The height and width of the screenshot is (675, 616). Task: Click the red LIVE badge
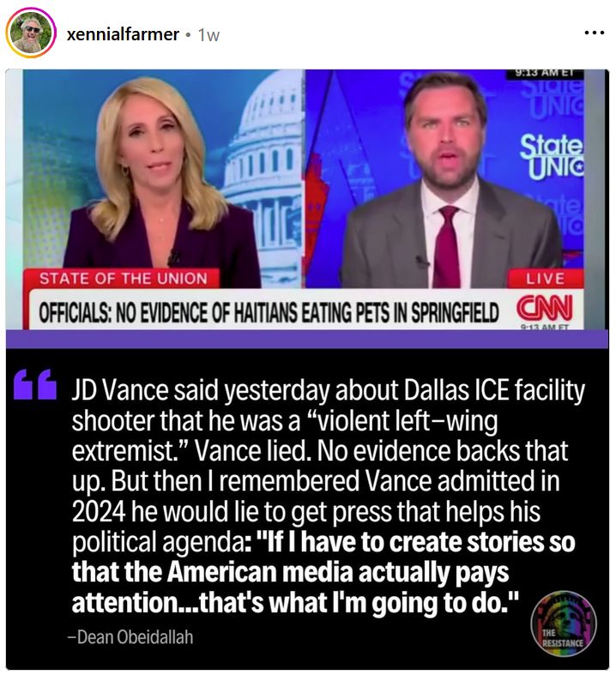click(x=546, y=279)
